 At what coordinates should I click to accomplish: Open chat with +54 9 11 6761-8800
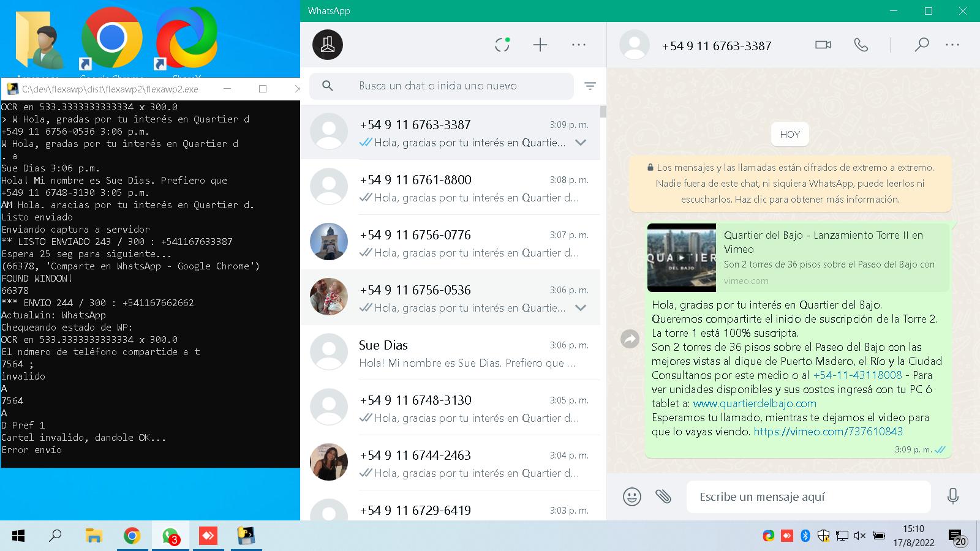coord(450,187)
